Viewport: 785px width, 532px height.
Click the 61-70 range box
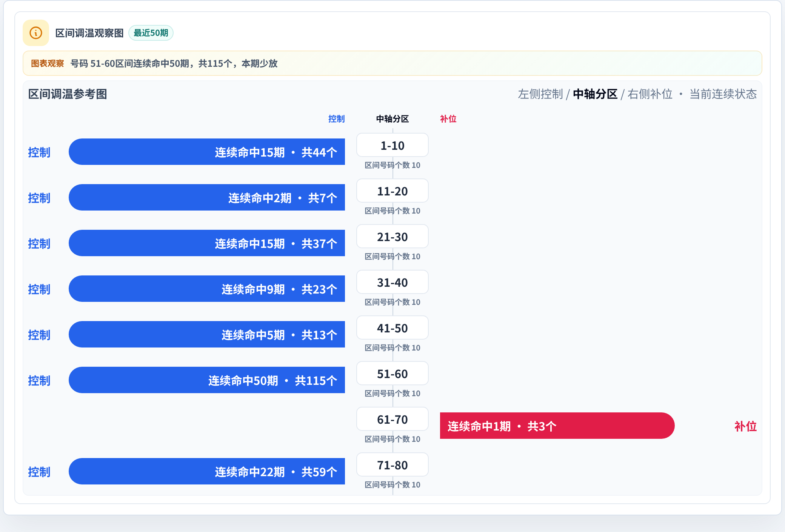[x=392, y=419]
